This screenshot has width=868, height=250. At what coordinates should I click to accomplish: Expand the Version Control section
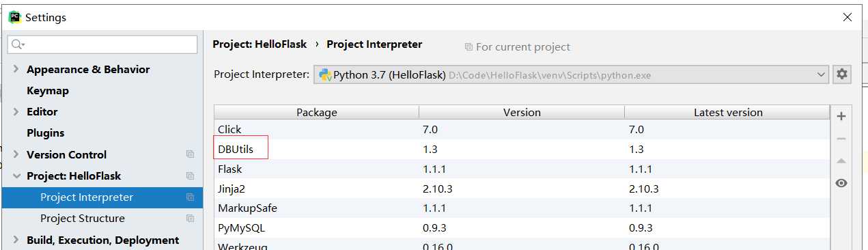point(16,154)
